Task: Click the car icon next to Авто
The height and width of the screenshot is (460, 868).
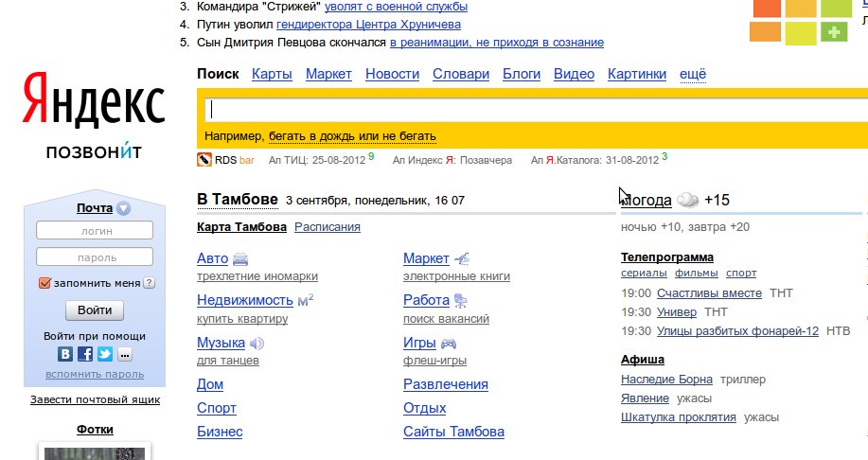Action: coord(240,258)
